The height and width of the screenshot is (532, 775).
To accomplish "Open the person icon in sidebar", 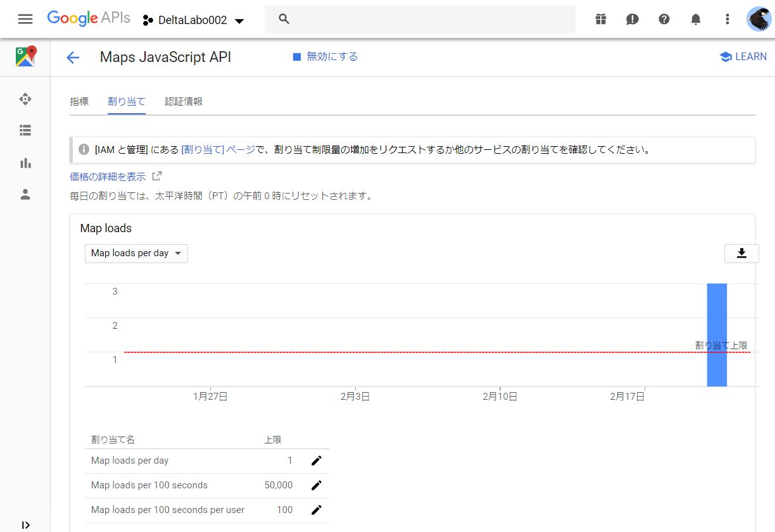I will [25, 195].
